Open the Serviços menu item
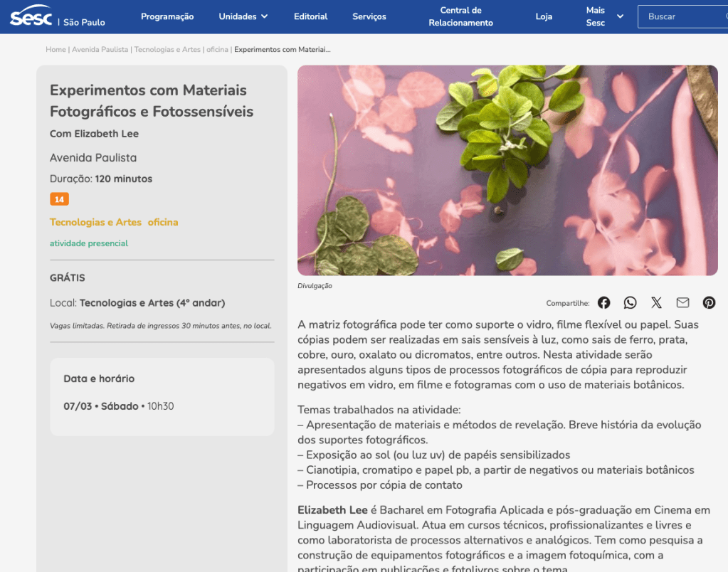This screenshot has width=728, height=572. point(369,16)
